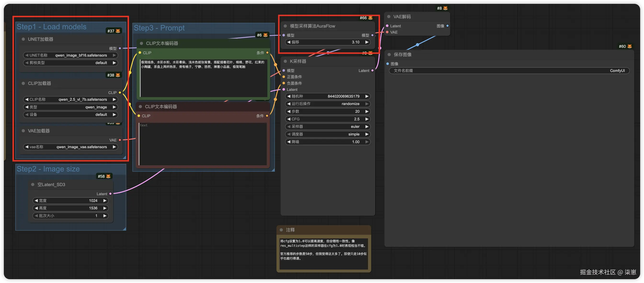Select the Step3 - Prompt group title
The height and width of the screenshot is (283, 644).
tap(159, 28)
